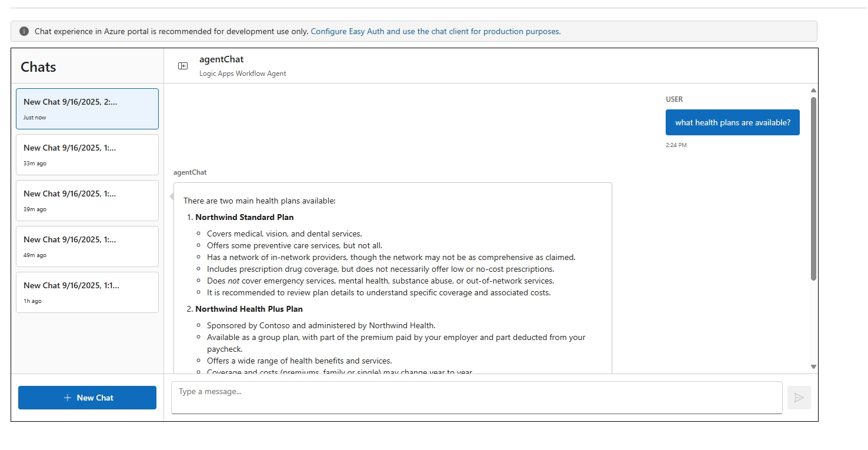This screenshot has width=868, height=450.
Task: Open the Configure Easy Auth link
Action: [436, 31]
